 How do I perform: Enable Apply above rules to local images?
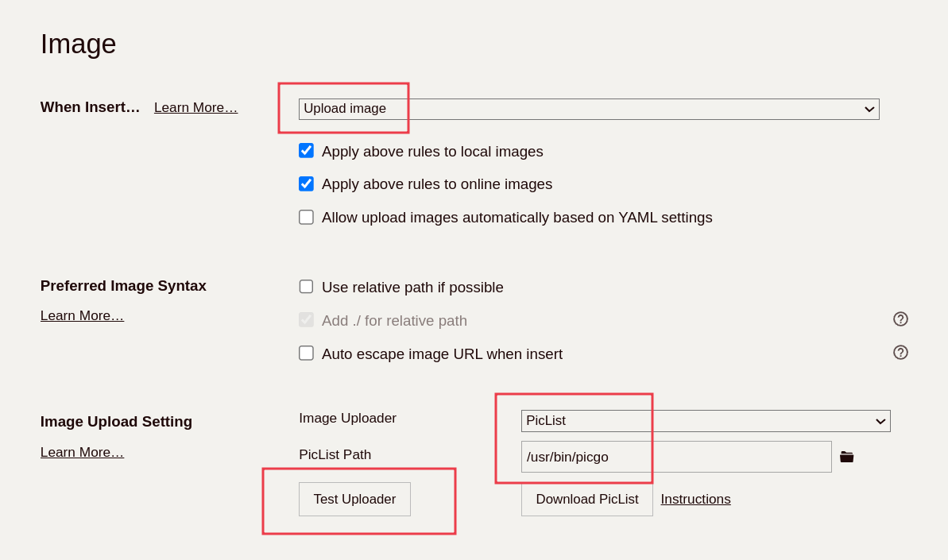(x=306, y=151)
